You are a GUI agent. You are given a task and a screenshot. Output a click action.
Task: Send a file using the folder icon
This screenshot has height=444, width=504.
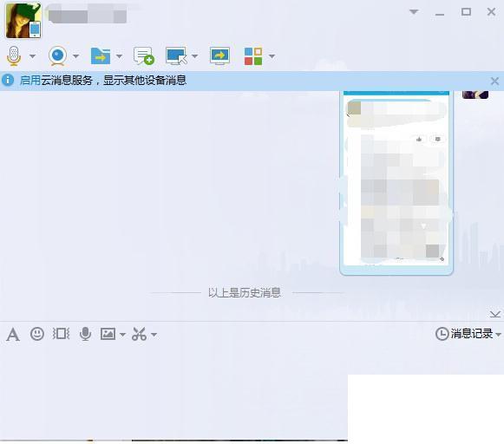point(101,55)
